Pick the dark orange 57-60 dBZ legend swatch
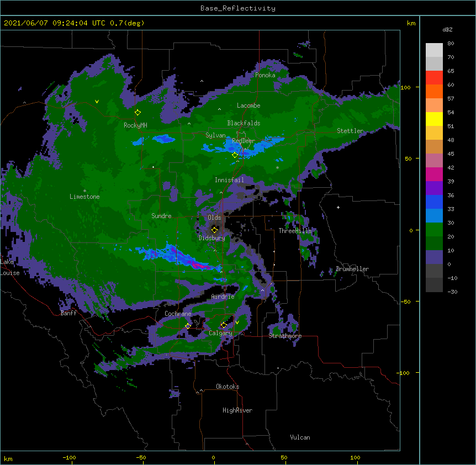Image resolution: width=476 pixels, height=465 pixels. [434, 91]
